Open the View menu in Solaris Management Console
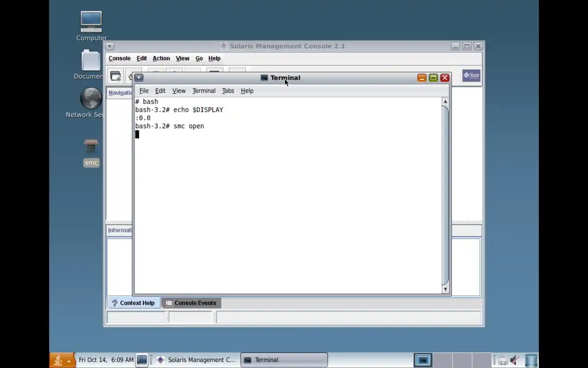The height and width of the screenshot is (368, 588). (182, 58)
